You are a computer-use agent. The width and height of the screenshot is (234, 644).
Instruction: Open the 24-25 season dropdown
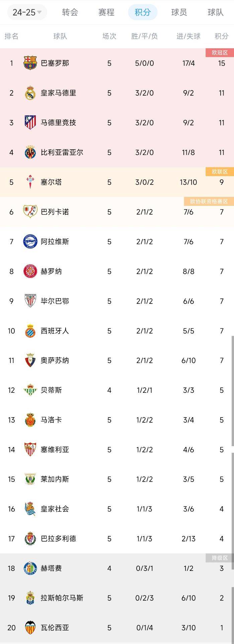(27, 12)
